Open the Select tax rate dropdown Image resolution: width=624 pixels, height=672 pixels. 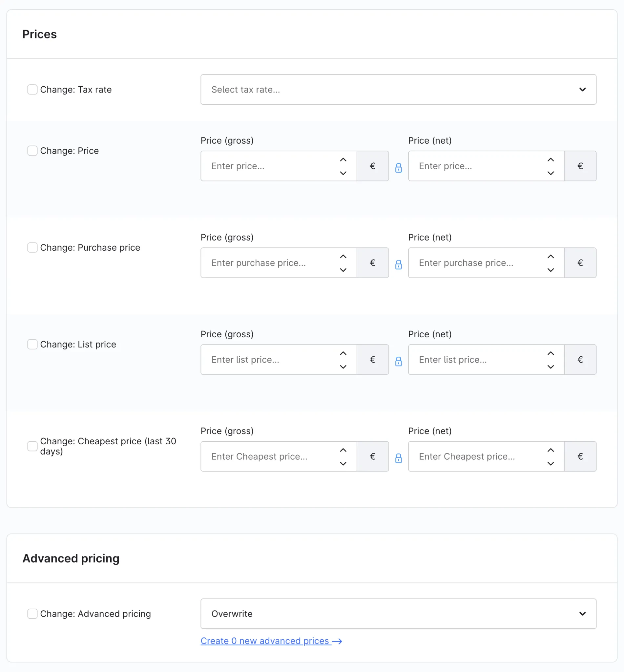[398, 90]
